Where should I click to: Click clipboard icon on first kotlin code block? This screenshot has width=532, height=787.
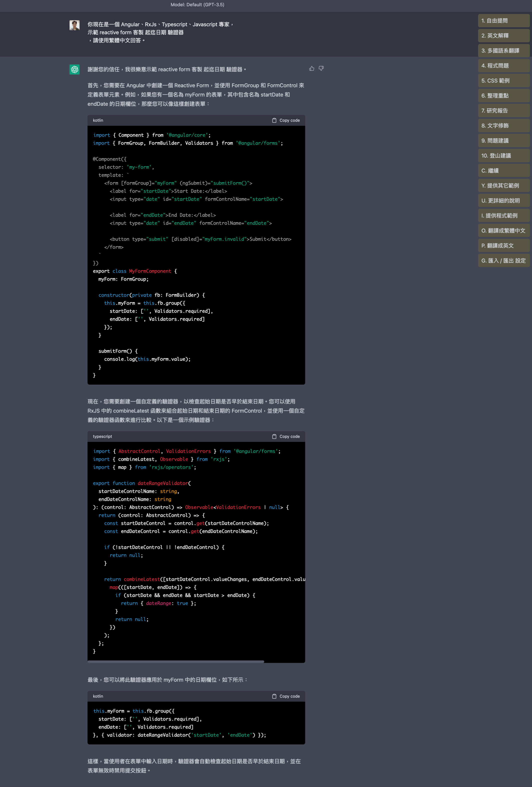click(274, 120)
